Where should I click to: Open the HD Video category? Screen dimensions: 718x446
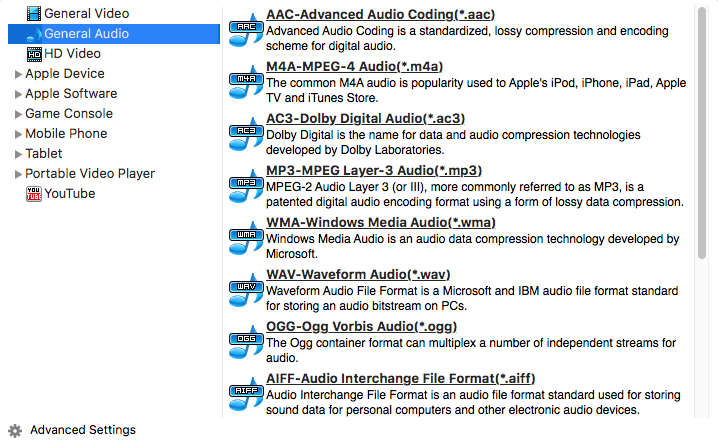72,53
